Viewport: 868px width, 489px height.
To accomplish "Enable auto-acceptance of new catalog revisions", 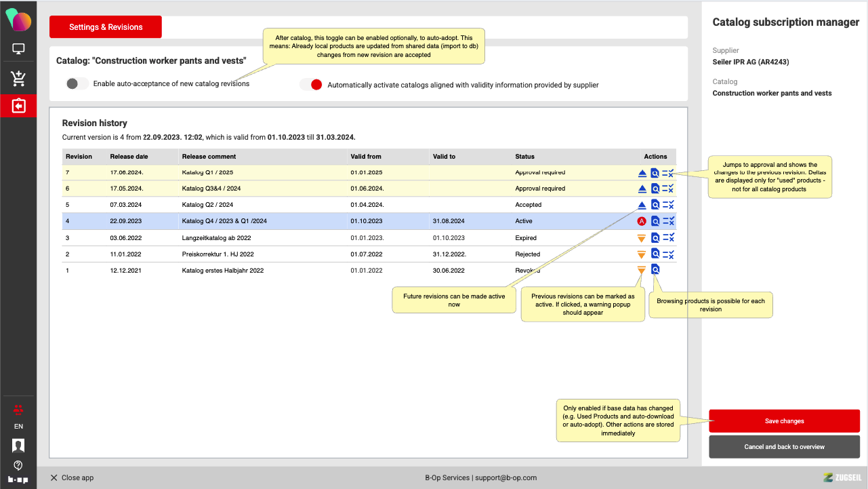I will coord(77,84).
